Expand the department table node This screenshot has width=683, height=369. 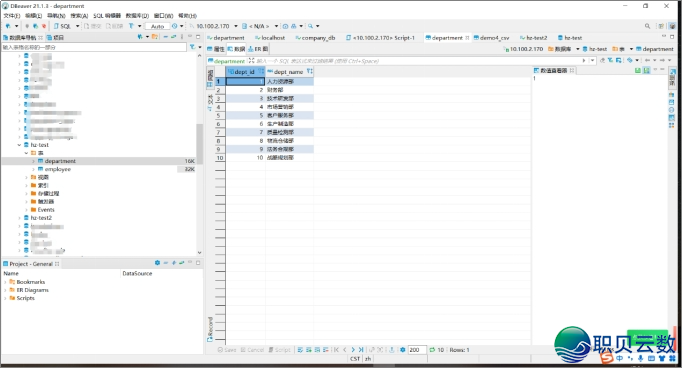coord(33,161)
